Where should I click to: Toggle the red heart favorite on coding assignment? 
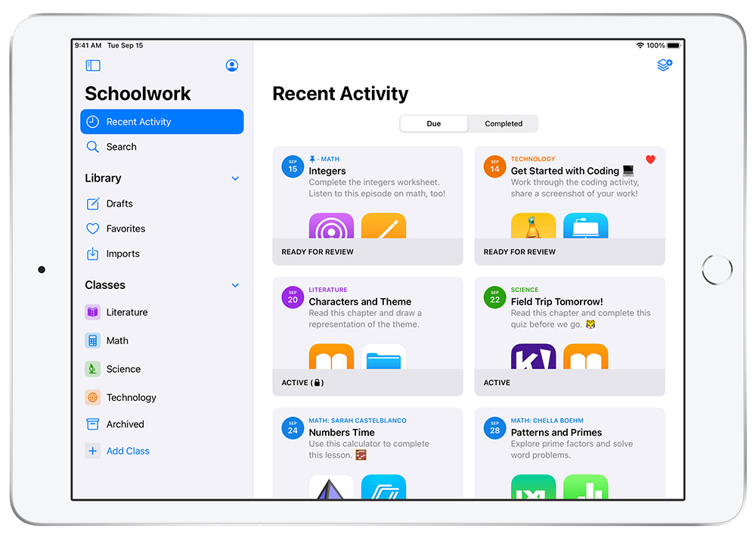[650, 160]
